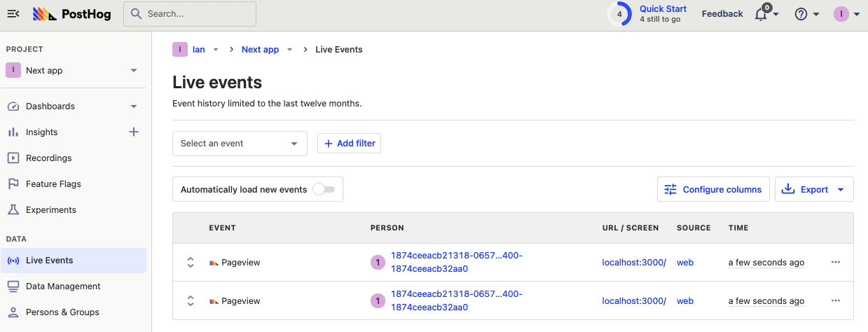This screenshot has height=332, width=868.
Task: Click the search input field
Action: pos(190,14)
